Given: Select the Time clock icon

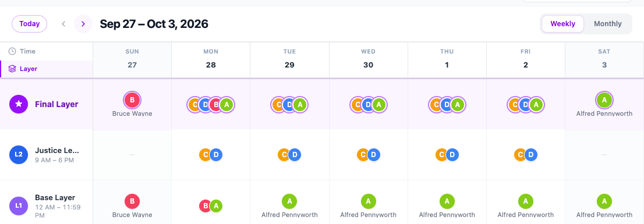Looking at the screenshot, I should pyautogui.click(x=12, y=51).
